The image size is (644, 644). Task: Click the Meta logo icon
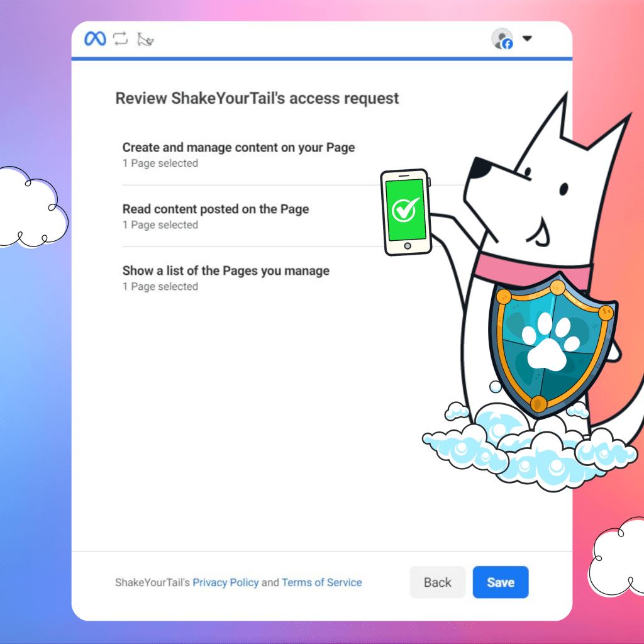(95, 39)
